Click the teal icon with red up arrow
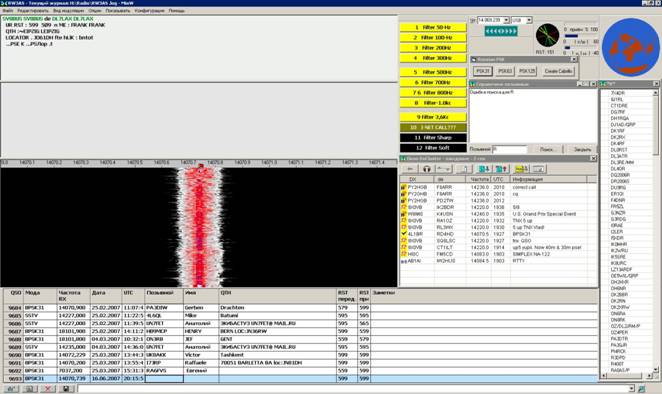662x394 pixels. pos(501,169)
